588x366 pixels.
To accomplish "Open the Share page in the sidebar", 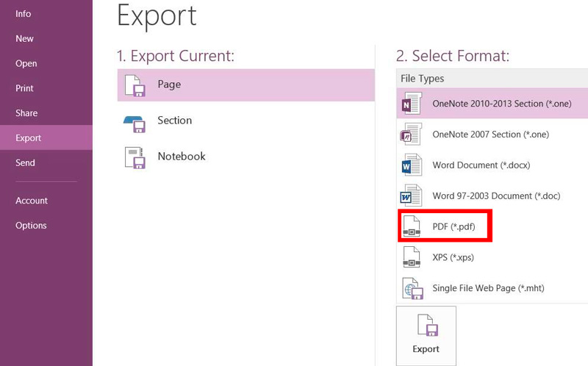I will coord(26,113).
